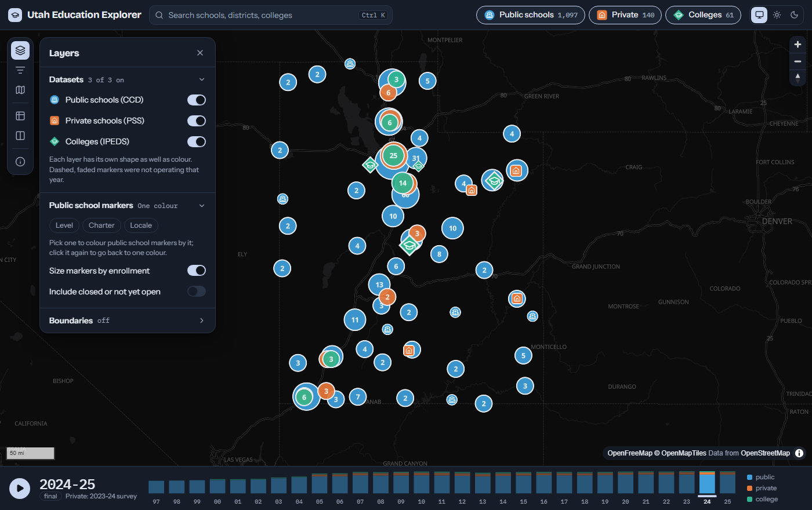Click the Public schools 1,097 pill
This screenshot has height=510, width=812.
[531, 15]
